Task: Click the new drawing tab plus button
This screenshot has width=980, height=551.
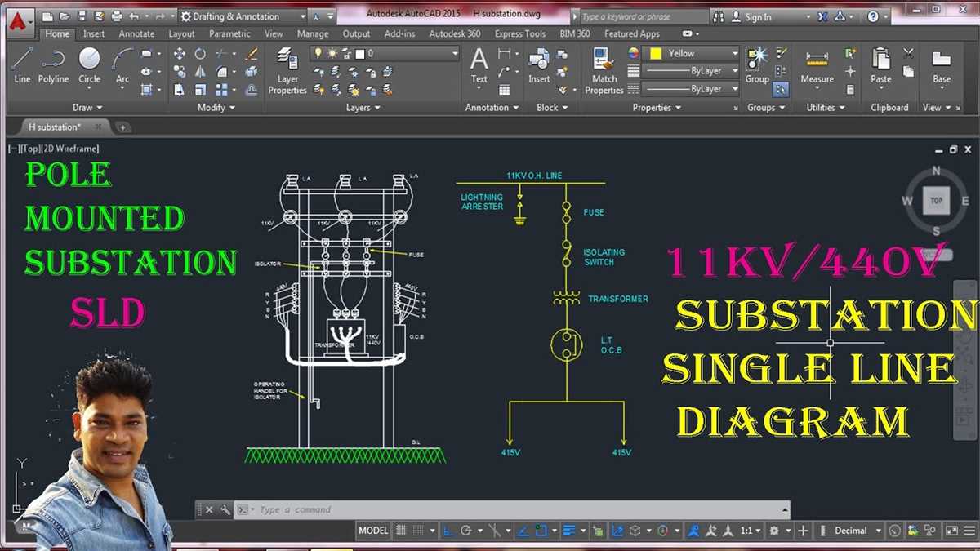Action: [x=122, y=127]
